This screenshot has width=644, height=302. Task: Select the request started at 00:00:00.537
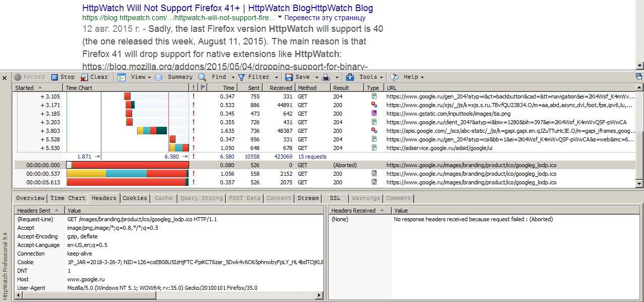(x=324, y=174)
